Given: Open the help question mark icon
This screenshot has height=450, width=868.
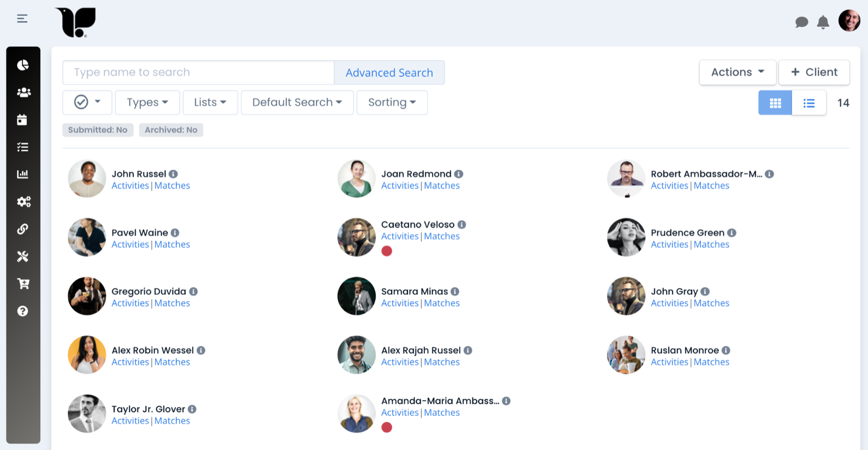Looking at the screenshot, I should coord(22,311).
